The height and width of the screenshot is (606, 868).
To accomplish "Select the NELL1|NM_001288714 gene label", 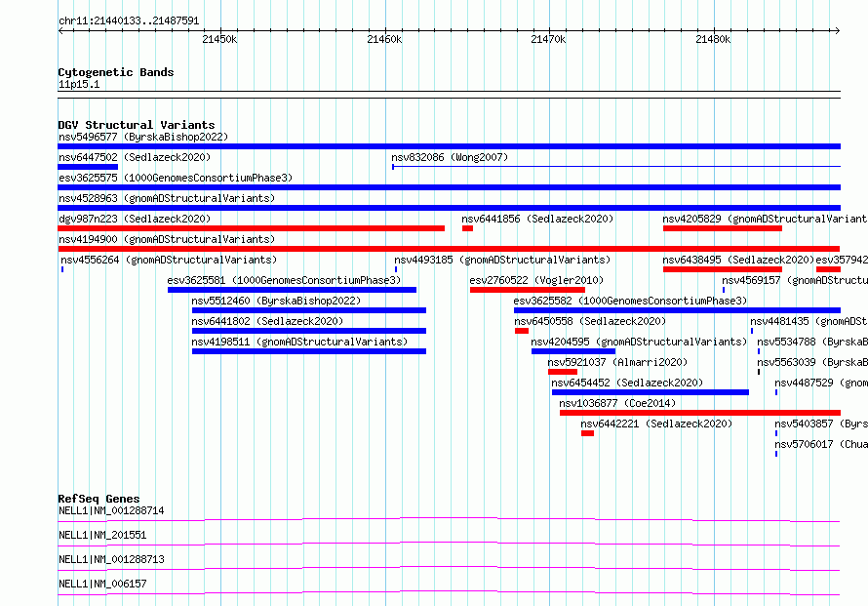I will (x=111, y=510).
